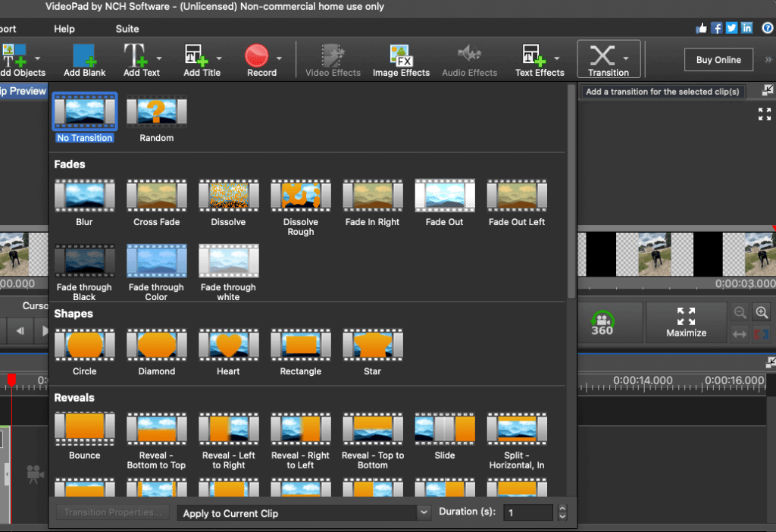Increase Duration using the stepper up arrow
The height and width of the screenshot is (532, 776).
click(x=562, y=508)
